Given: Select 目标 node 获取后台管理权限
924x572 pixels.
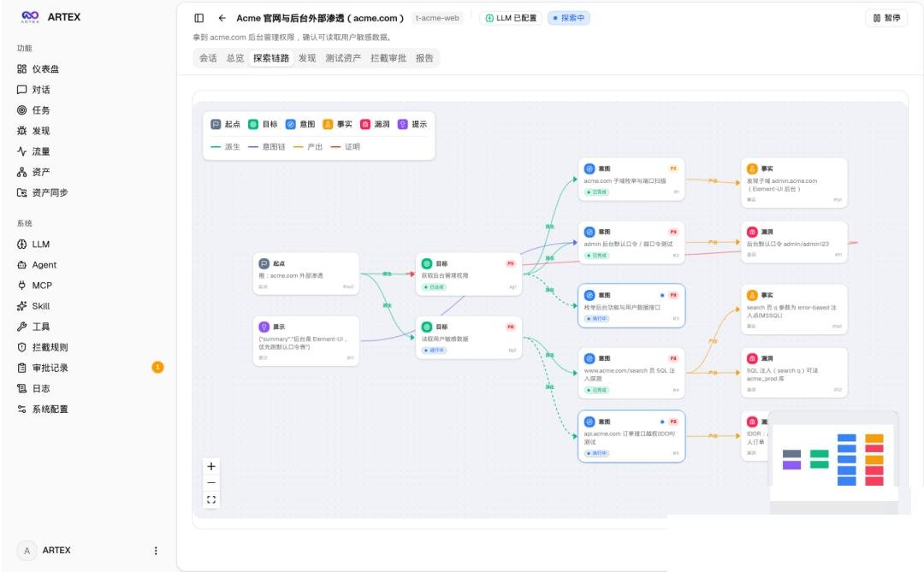Looking at the screenshot, I should coord(469,274).
